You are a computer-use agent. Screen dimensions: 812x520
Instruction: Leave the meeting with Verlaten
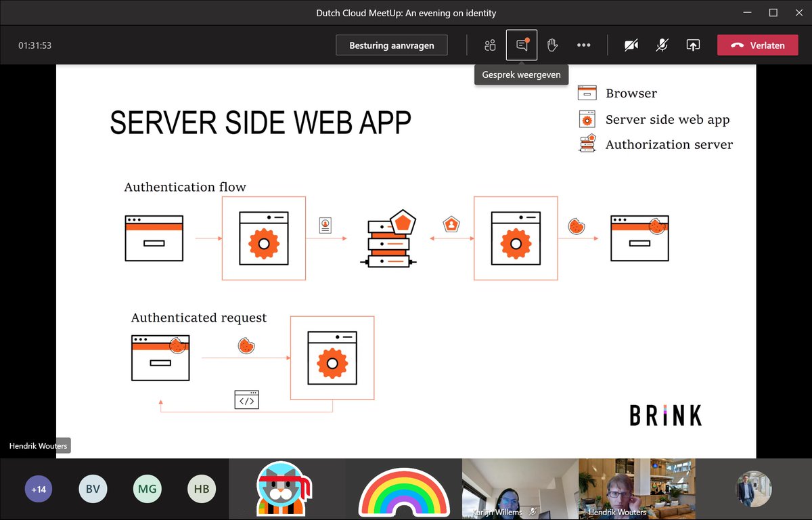[758, 45]
